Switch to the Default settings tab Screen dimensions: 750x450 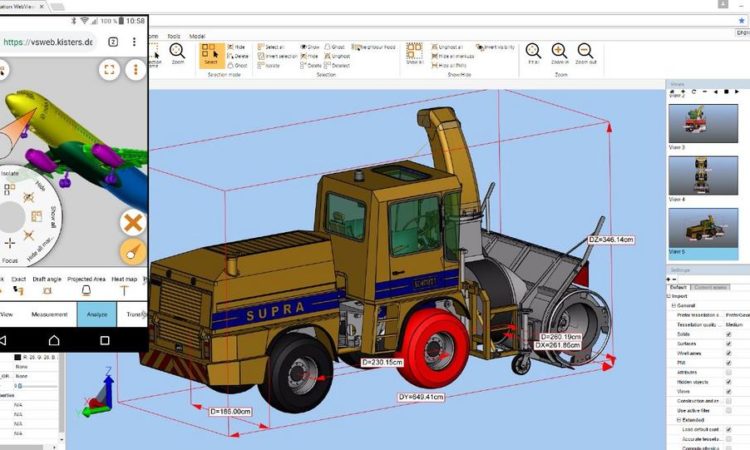[678, 287]
